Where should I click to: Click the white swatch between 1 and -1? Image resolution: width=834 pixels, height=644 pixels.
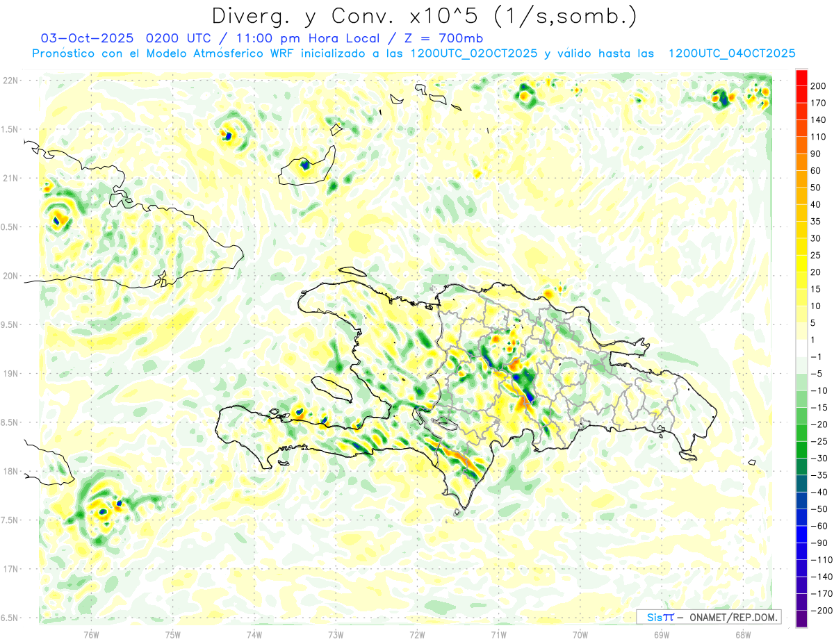(x=801, y=349)
